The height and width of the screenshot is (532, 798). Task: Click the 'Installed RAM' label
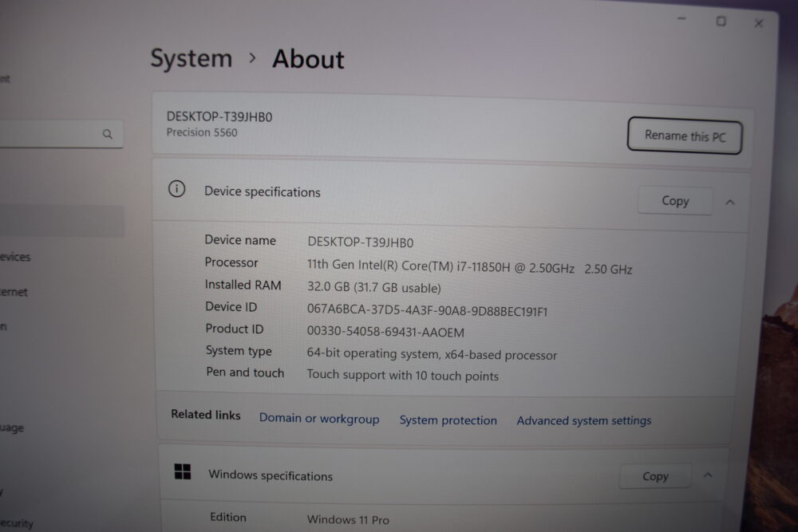click(243, 285)
